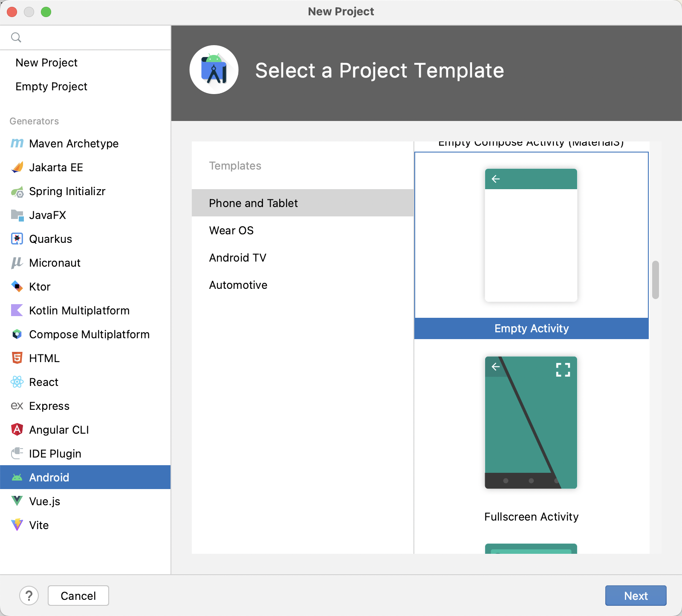This screenshot has width=682, height=616.
Task: Click the template list scrollbar thumb
Action: coord(656,280)
